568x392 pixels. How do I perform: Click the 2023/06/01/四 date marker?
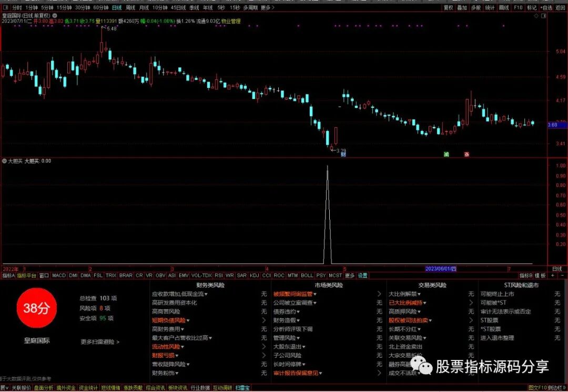coord(441,269)
